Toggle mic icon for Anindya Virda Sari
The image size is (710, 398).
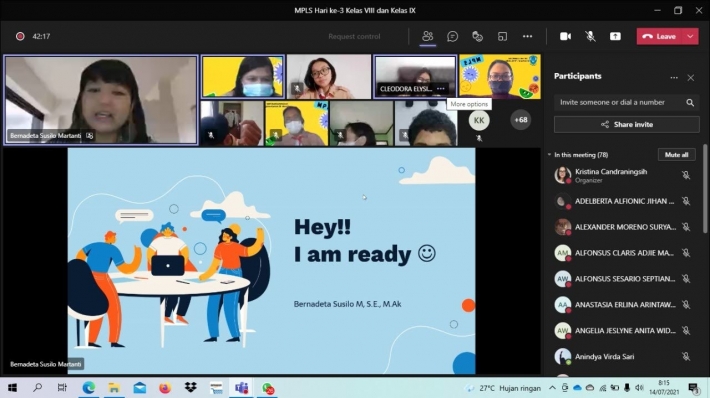[x=686, y=357]
